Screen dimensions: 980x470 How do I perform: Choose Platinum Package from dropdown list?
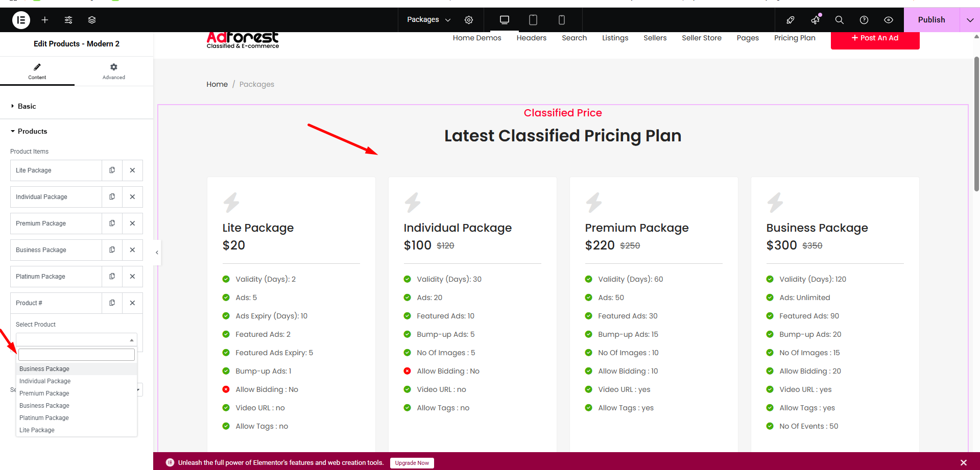coord(77,418)
